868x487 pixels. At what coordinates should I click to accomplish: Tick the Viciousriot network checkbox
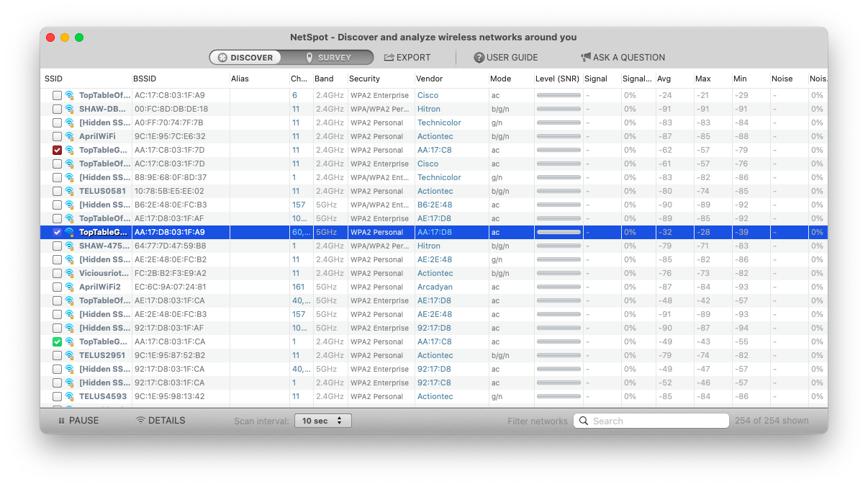(57, 273)
